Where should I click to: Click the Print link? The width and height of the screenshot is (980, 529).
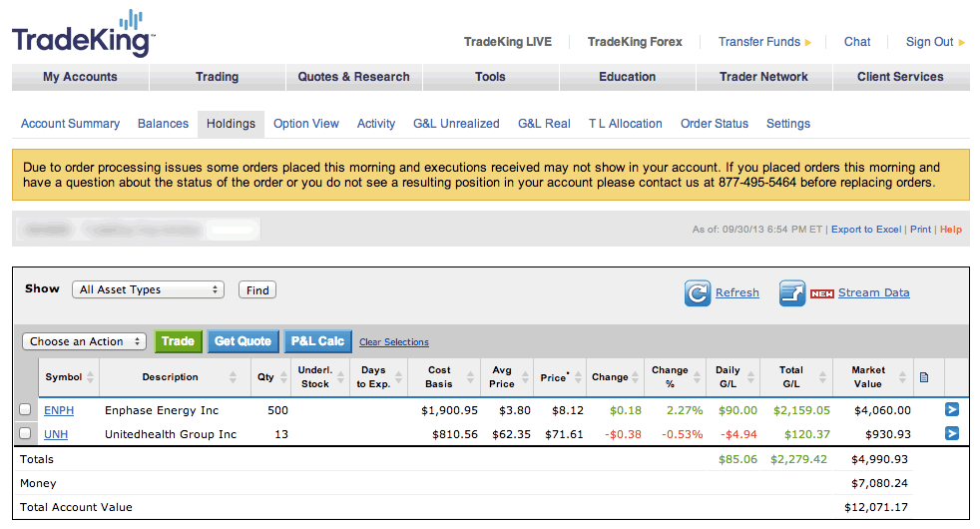921,230
